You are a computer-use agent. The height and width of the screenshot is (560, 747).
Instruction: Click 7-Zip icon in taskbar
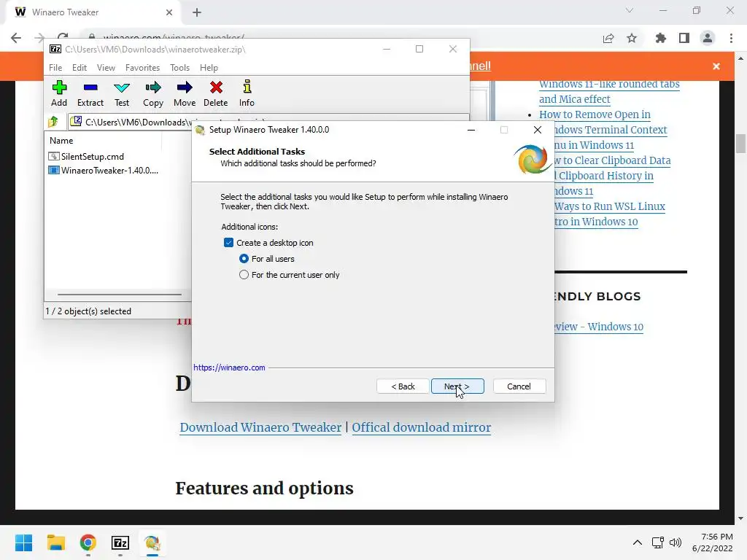(120, 542)
